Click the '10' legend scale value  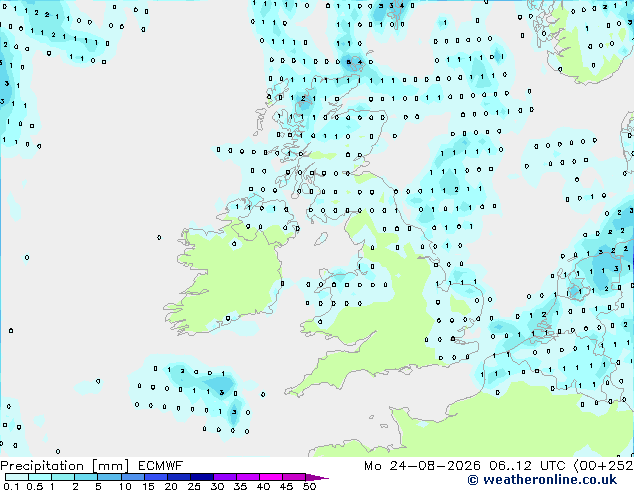pos(125,486)
